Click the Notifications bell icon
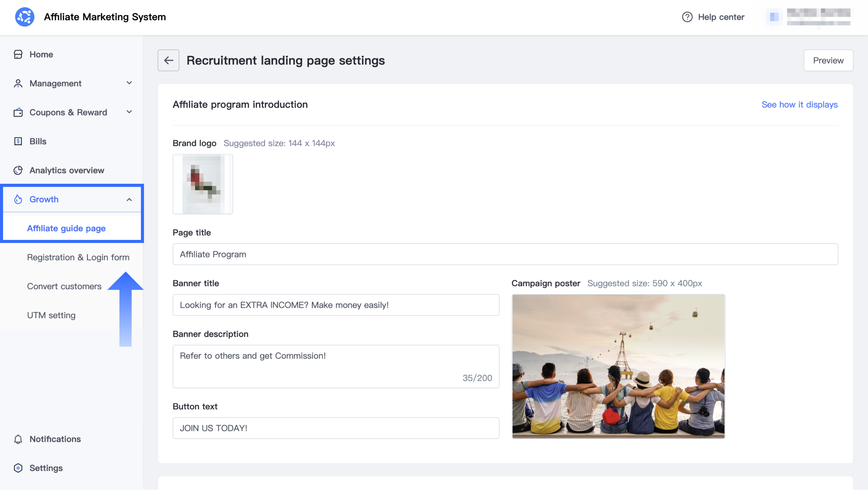 pyautogui.click(x=18, y=439)
